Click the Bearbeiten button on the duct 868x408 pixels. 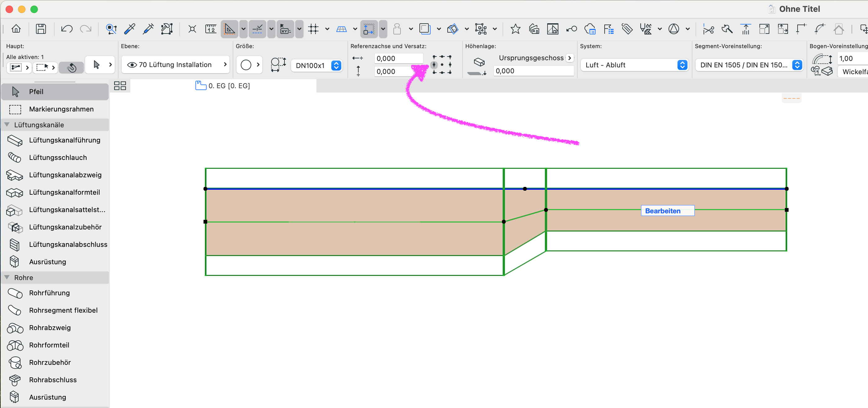[x=667, y=211]
